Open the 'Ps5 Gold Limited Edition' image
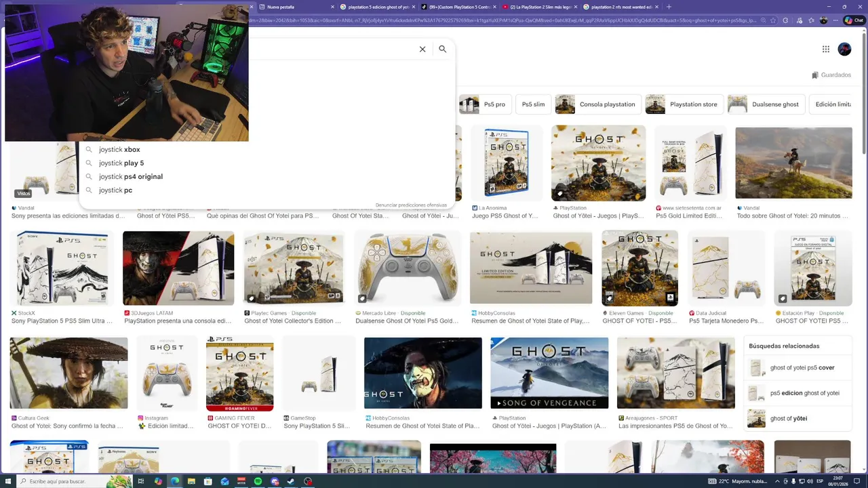868x488 pixels. (690, 163)
